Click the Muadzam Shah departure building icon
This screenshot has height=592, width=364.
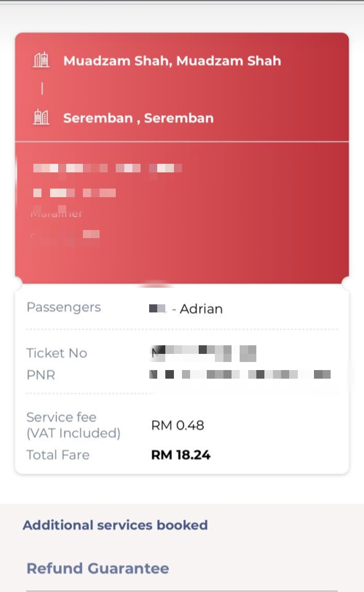click(41, 60)
